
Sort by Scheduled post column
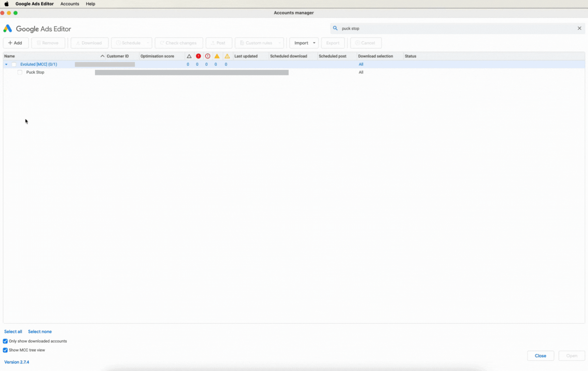pyautogui.click(x=332, y=56)
